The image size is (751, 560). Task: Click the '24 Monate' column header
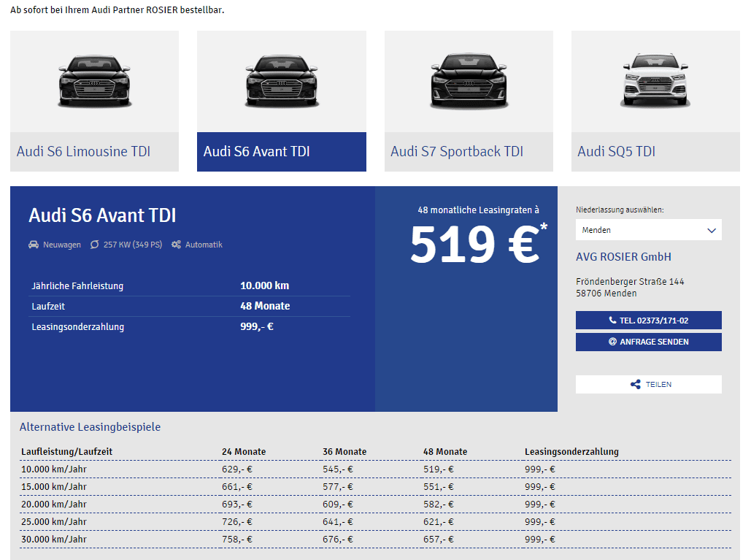pyautogui.click(x=243, y=451)
